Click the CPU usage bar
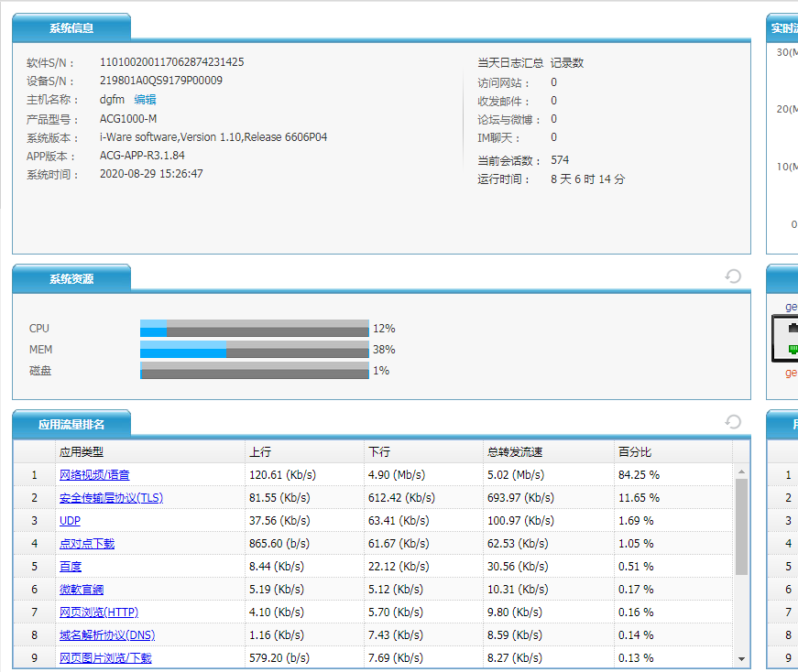Screen dimensions: 798x672 click(x=255, y=328)
